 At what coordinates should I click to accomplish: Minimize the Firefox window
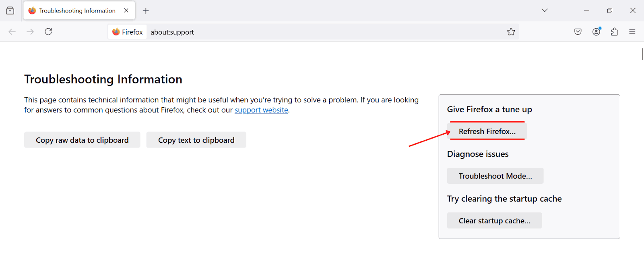tap(587, 10)
